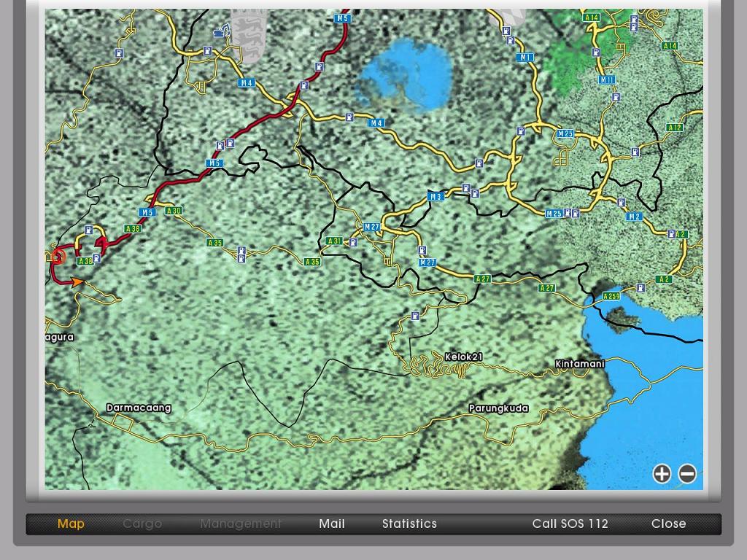Open the Management tab
747x560 pixels.
[241, 524]
